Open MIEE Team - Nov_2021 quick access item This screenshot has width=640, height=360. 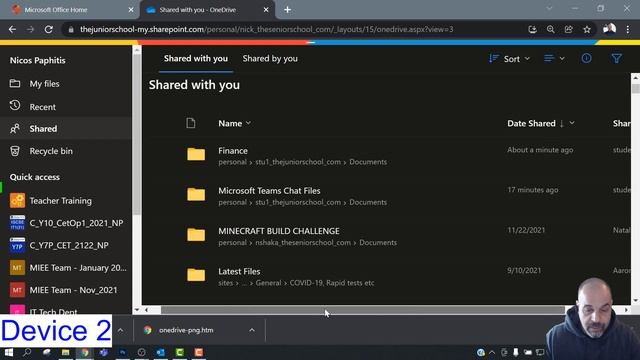point(73,290)
